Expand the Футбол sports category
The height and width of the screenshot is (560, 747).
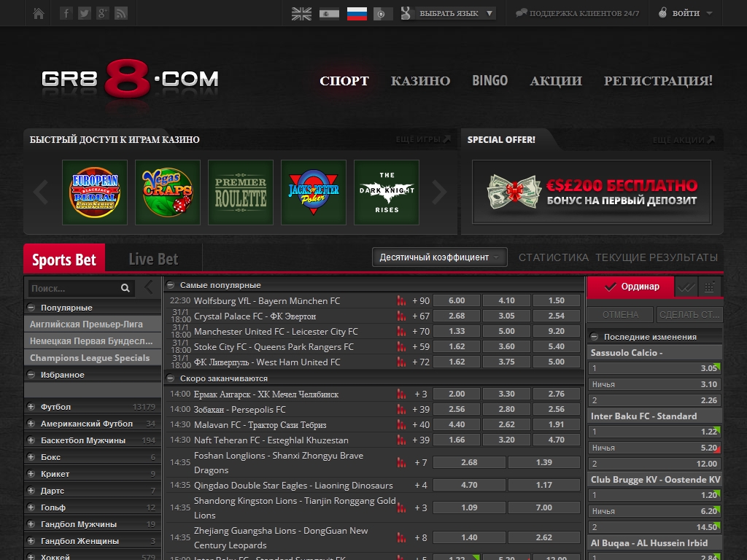pos(31,407)
